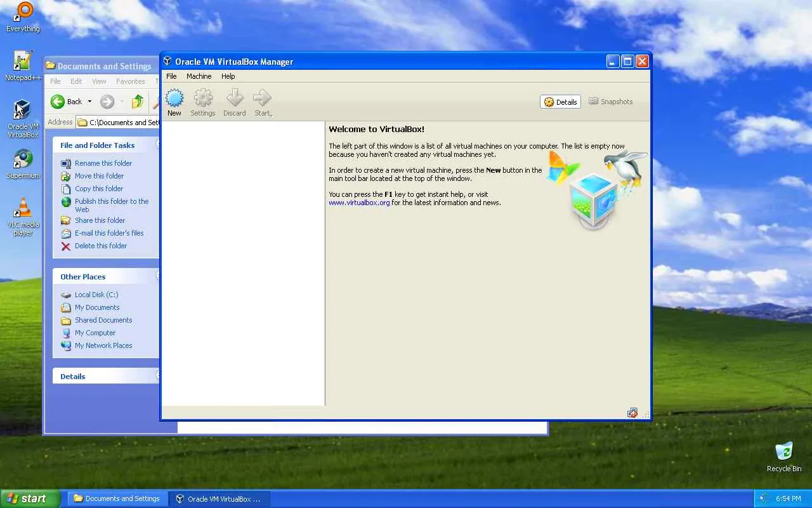Switch to the Details view button
Image resolution: width=812 pixels, height=508 pixels.
coord(561,102)
